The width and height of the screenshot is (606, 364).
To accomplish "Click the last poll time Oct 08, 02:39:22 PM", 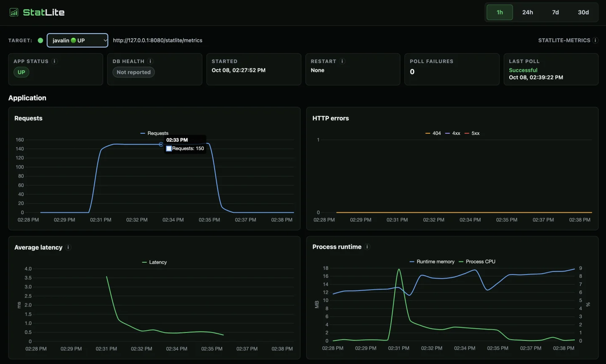I will pyautogui.click(x=536, y=77).
